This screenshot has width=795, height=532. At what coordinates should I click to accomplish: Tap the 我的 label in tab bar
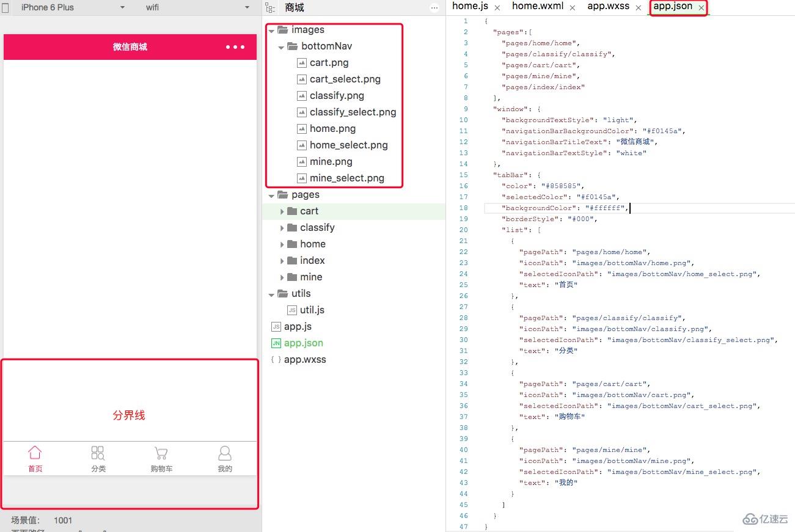[225, 468]
